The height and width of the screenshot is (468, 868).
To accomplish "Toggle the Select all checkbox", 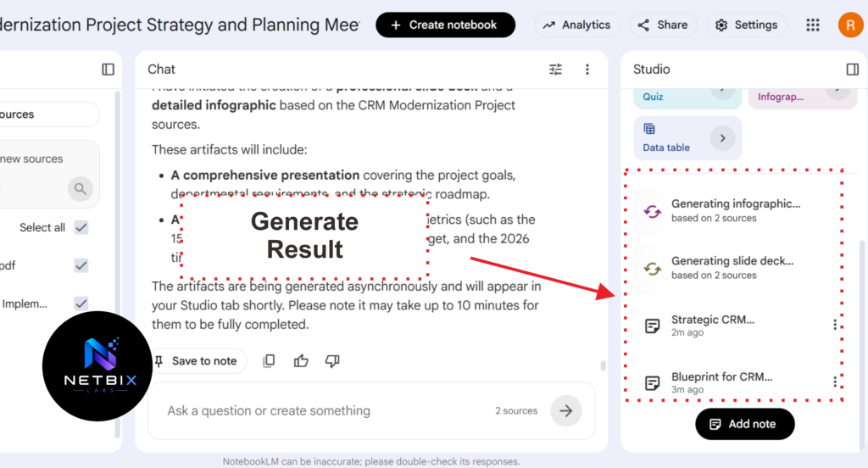I will pos(81,227).
